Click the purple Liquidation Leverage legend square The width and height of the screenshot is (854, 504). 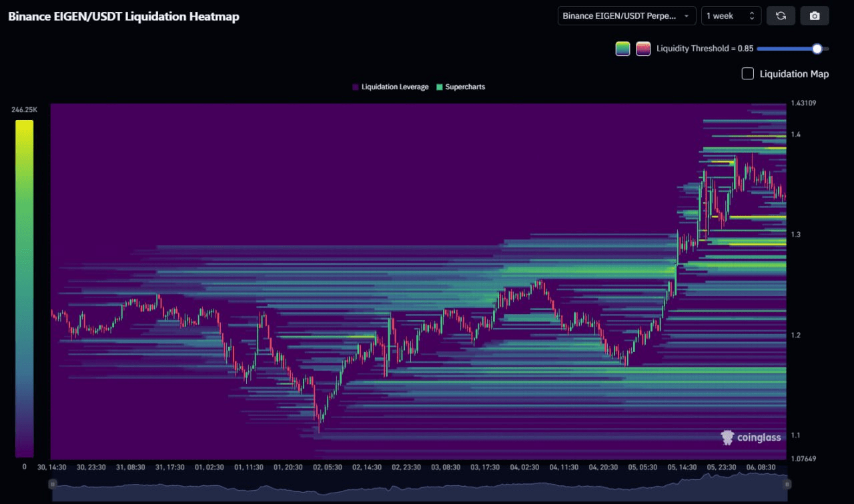[x=356, y=87]
